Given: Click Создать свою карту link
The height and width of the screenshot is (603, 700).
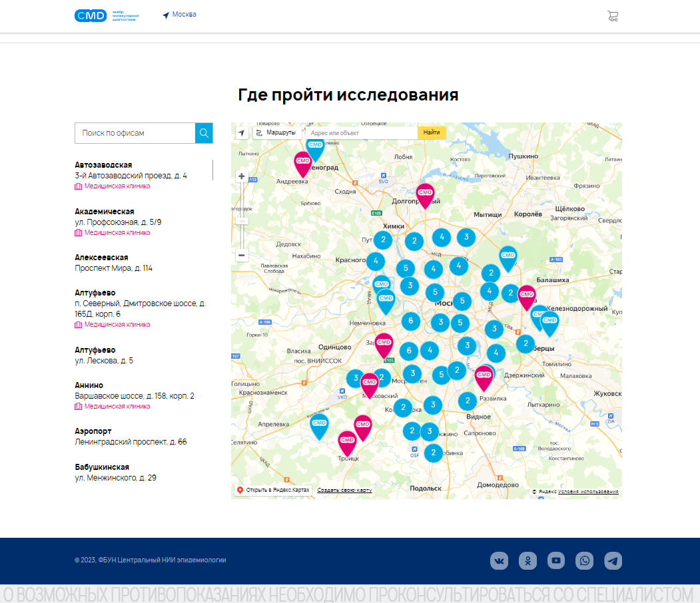Looking at the screenshot, I should (x=344, y=490).
